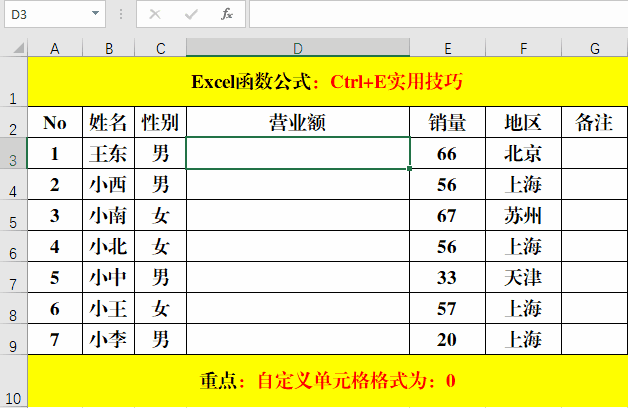Open the Name Box dropdown arrow
This screenshot has width=628, height=408.
[x=95, y=14]
